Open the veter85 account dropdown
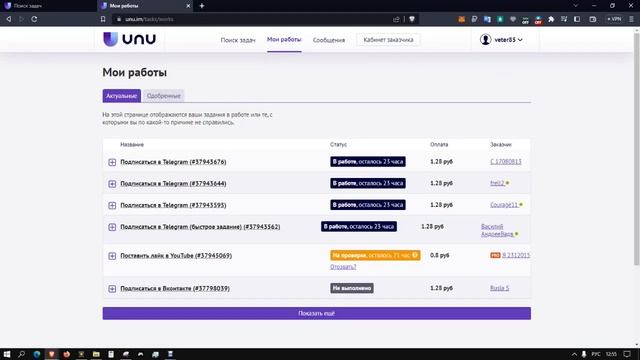This screenshot has width=640, height=360. pos(502,40)
